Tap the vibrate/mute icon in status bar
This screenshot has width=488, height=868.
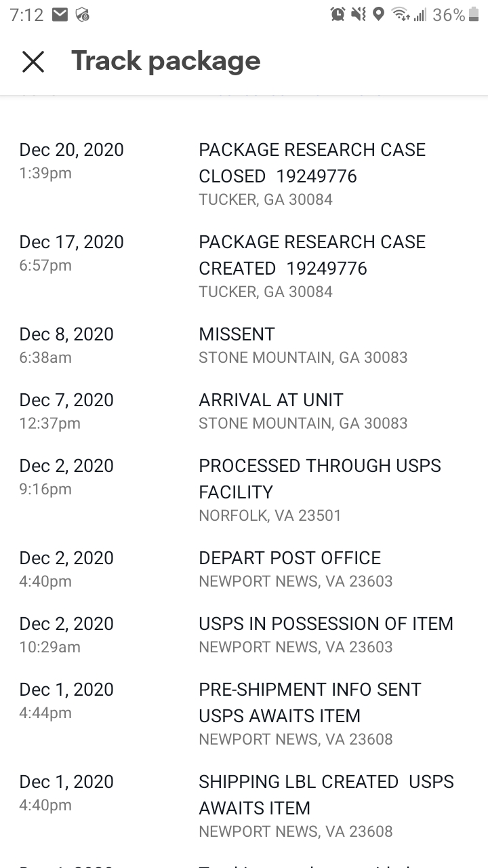[359, 14]
